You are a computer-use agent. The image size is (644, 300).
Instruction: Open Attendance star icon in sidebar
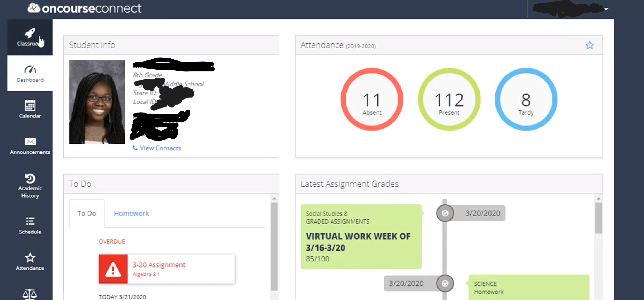pos(30,258)
